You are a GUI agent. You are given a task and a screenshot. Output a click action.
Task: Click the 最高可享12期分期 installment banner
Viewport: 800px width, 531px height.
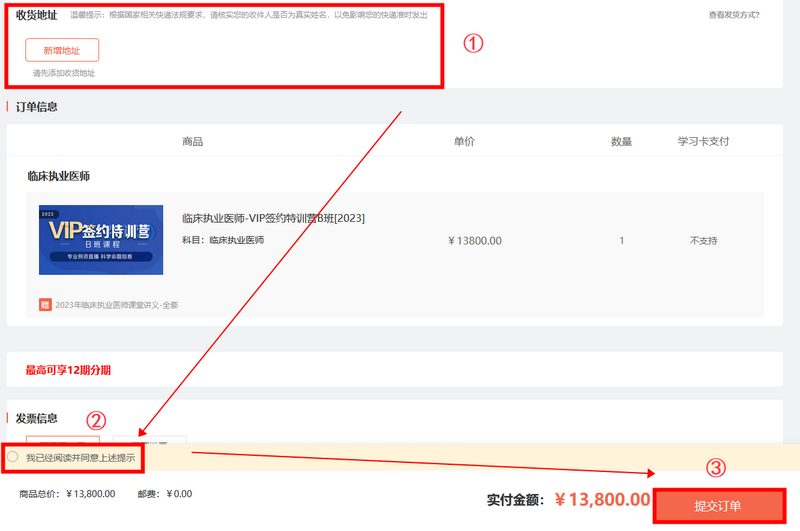coord(68,370)
